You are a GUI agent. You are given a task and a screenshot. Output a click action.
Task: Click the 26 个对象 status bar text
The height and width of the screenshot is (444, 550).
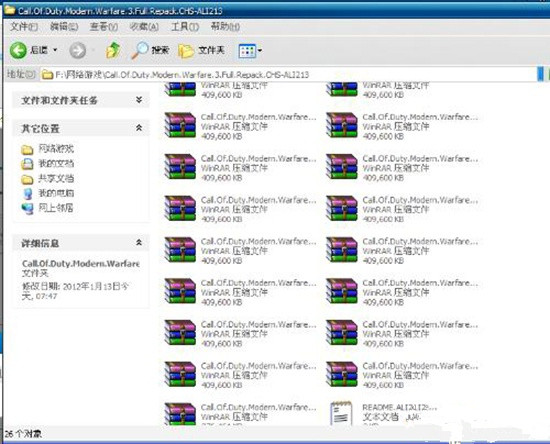click(23, 434)
